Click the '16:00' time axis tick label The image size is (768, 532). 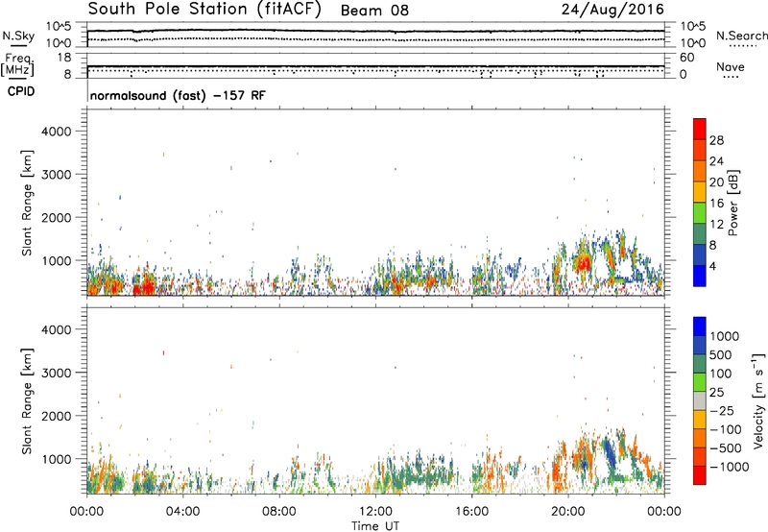point(472,512)
